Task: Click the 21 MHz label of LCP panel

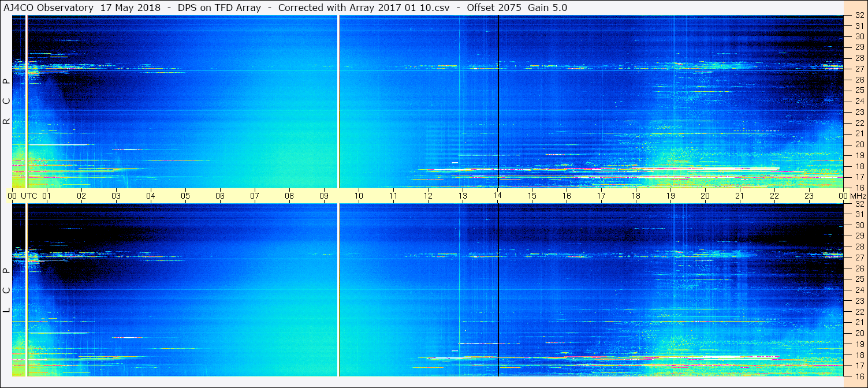Action: tap(859, 322)
